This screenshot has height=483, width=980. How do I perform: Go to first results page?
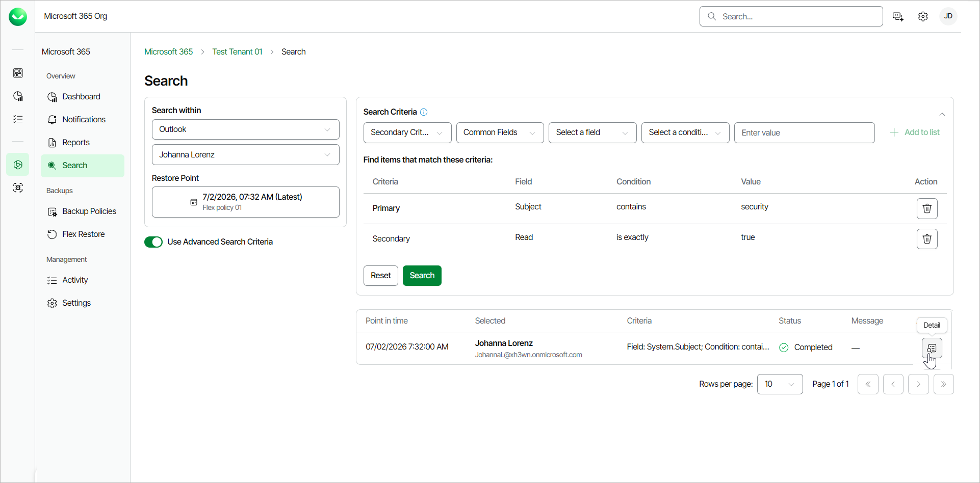868,384
